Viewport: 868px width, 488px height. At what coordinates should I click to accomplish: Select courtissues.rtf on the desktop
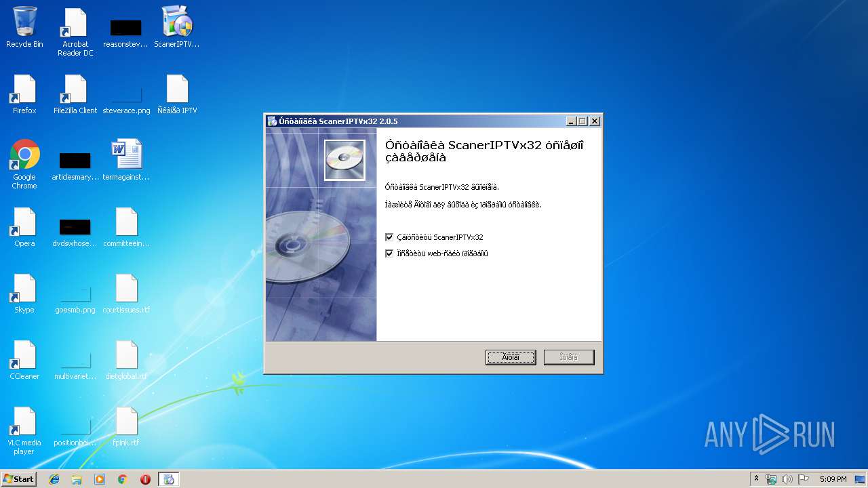126,293
